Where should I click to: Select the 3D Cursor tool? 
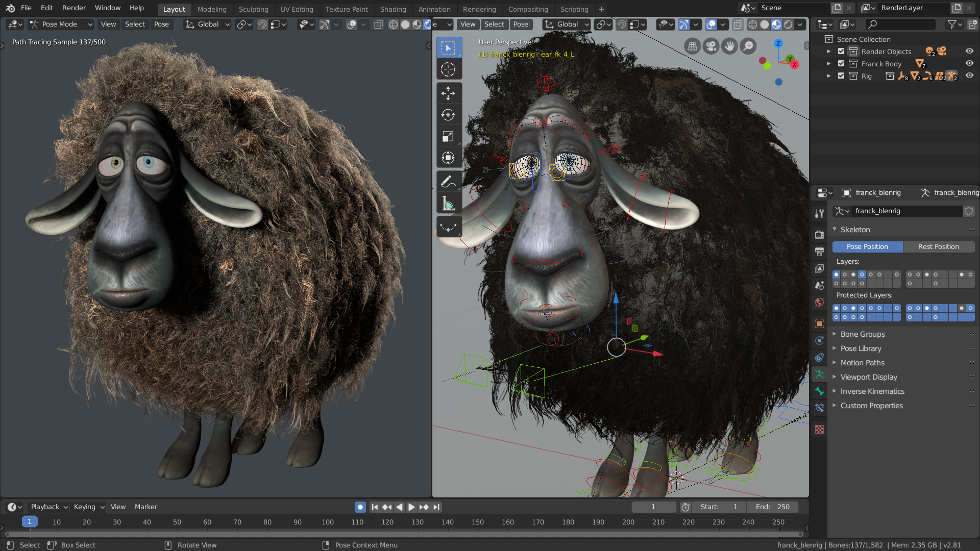448,69
